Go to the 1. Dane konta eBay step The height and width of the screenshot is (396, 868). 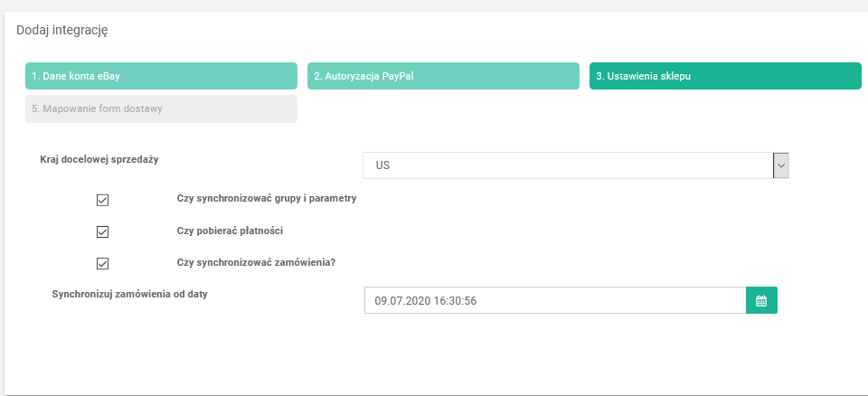point(161,76)
